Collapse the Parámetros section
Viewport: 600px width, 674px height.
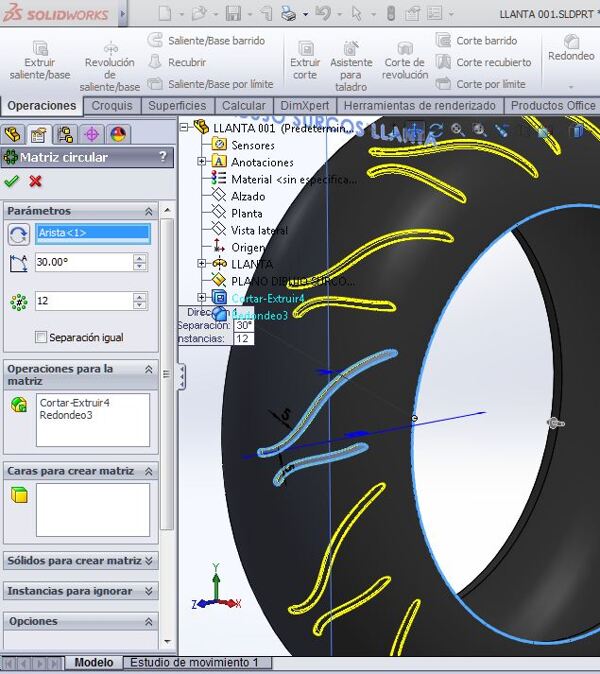tap(149, 211)
